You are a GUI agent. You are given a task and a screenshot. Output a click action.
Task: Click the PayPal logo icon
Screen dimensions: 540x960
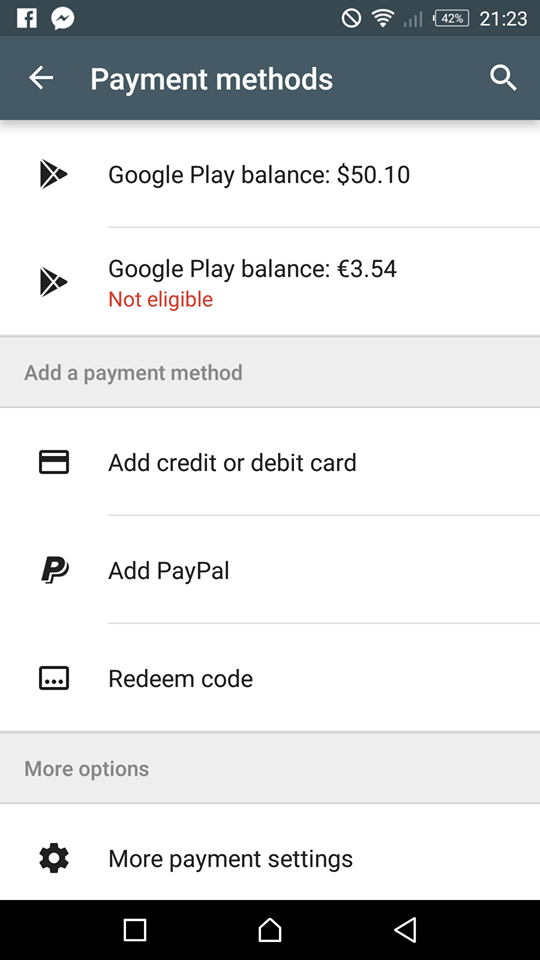pyautogui.click(x=54, y=570)
